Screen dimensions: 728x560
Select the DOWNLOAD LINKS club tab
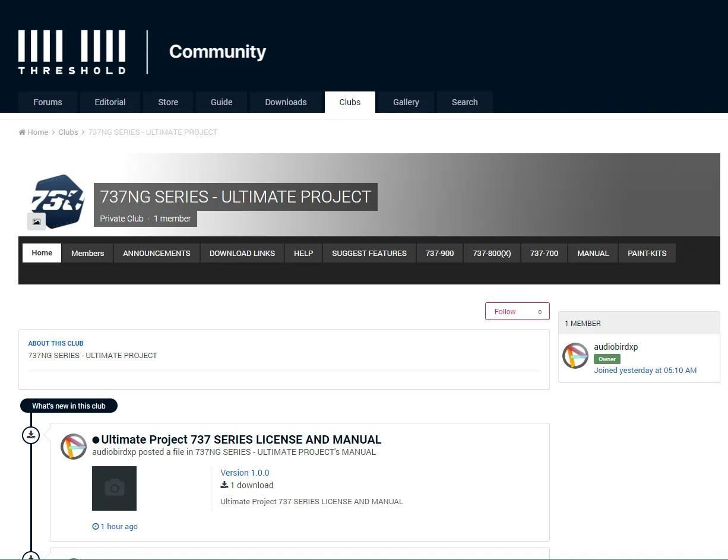click(242, 253)
